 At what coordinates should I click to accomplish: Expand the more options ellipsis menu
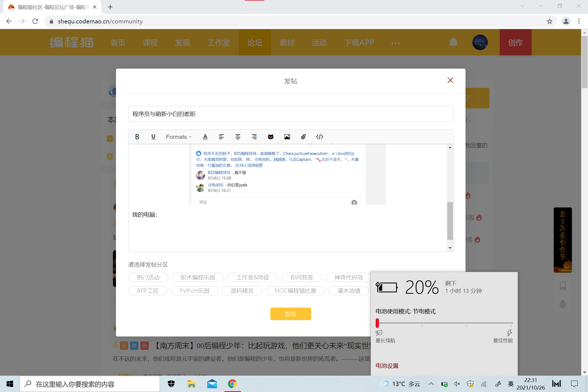396,43
